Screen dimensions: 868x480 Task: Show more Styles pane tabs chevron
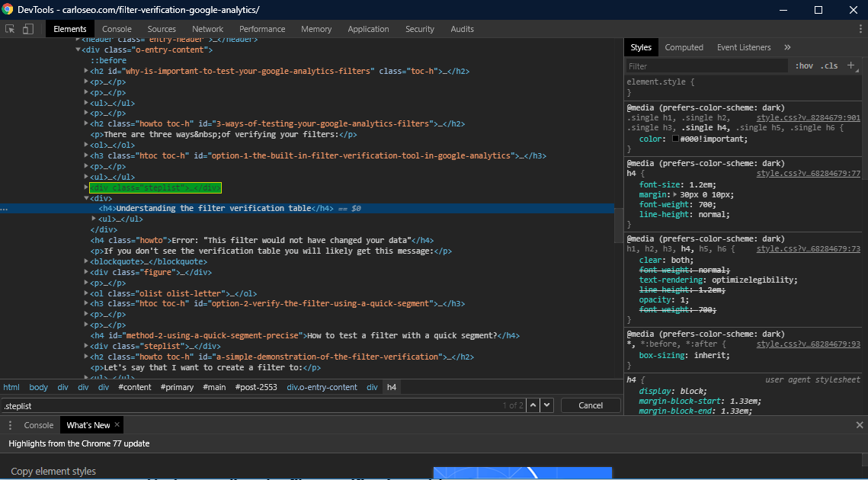tap(788, 47)
